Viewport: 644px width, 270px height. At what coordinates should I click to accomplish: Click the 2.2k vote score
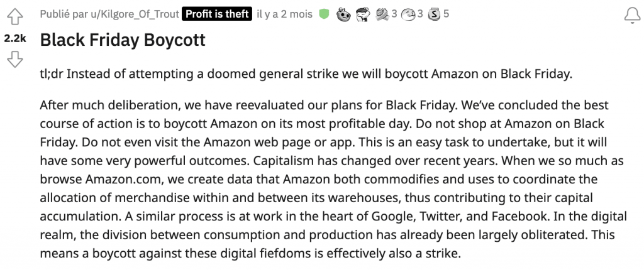click(15, 38)
